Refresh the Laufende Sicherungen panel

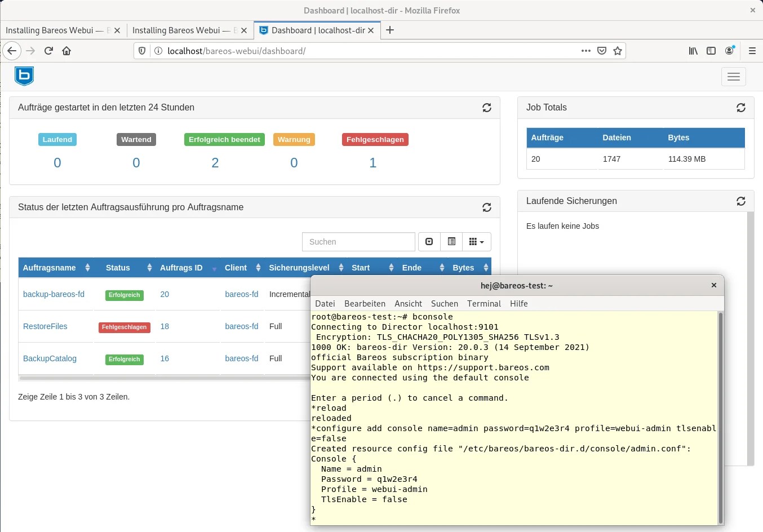(x=741, y=201)
